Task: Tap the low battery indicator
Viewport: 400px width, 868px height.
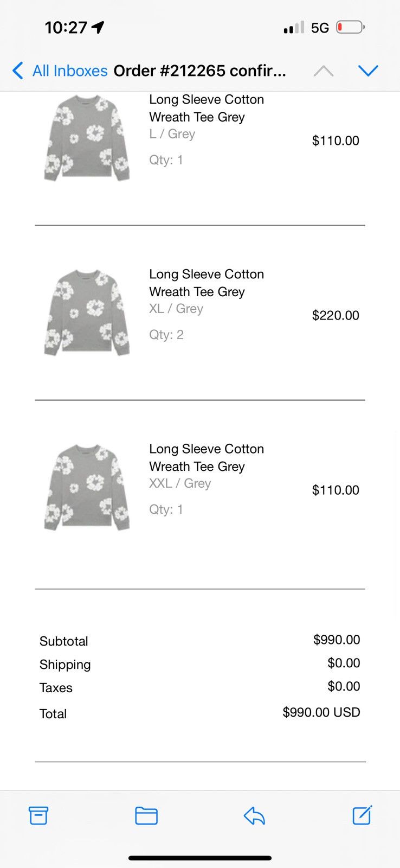Action: 351,27
